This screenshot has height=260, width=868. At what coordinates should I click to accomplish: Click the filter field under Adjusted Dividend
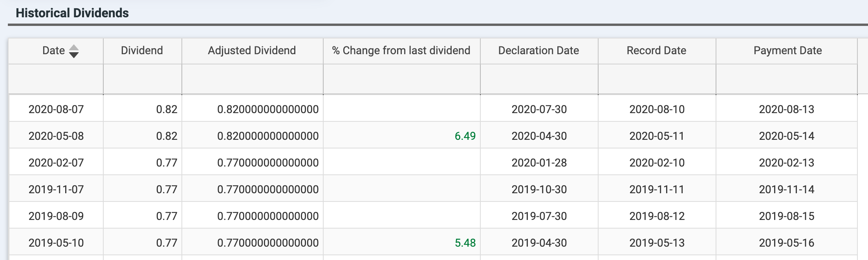click(x=253, y=79)
